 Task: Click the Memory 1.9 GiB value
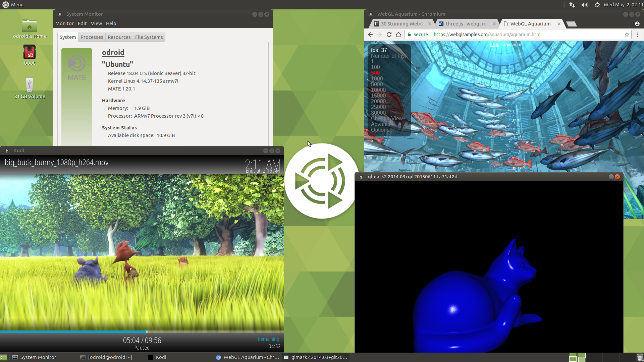tap(142, 108)
